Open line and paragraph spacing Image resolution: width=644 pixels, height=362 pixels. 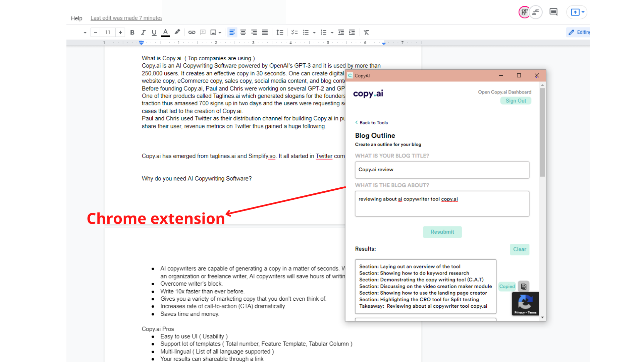(280, 33)
